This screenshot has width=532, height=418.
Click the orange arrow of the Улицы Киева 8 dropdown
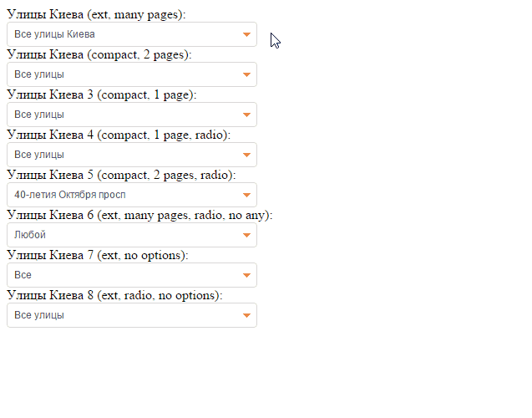coord(246,315)
